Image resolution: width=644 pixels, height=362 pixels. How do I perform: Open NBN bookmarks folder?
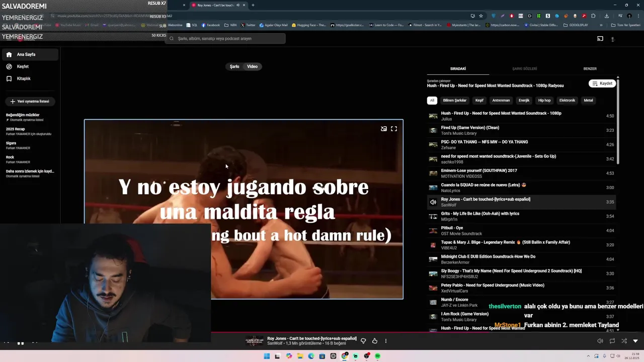pos(230,25)
